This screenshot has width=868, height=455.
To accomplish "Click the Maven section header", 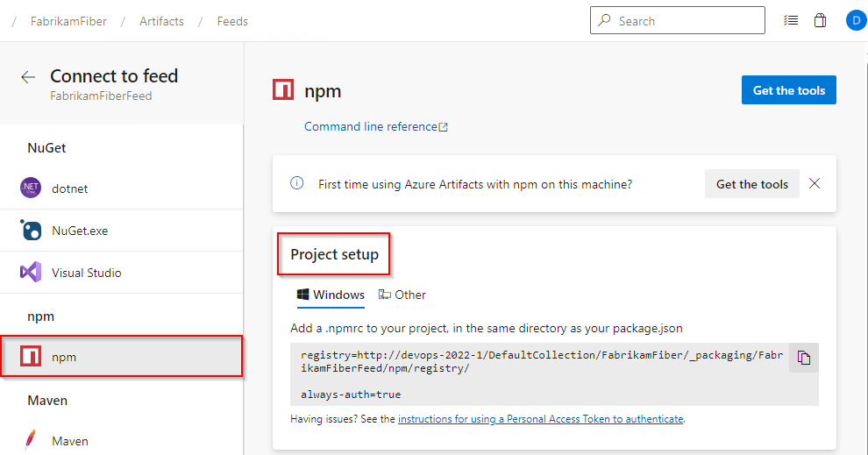I will coord(47,400).
